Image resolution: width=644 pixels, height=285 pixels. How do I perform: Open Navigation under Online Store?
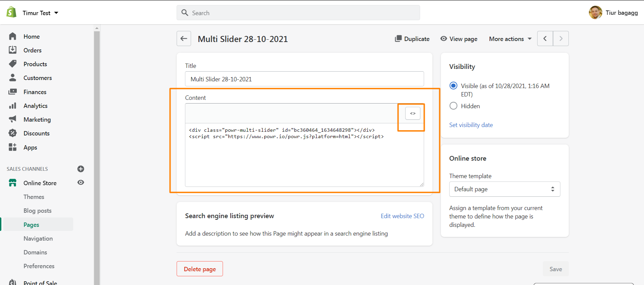click(38, 238)
